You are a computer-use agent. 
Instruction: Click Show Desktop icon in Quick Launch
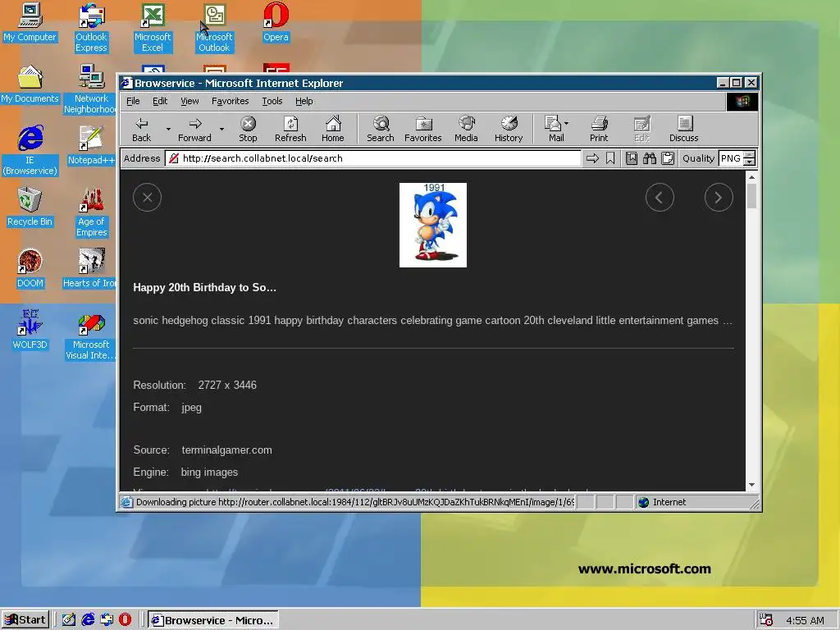click(69, 620)
